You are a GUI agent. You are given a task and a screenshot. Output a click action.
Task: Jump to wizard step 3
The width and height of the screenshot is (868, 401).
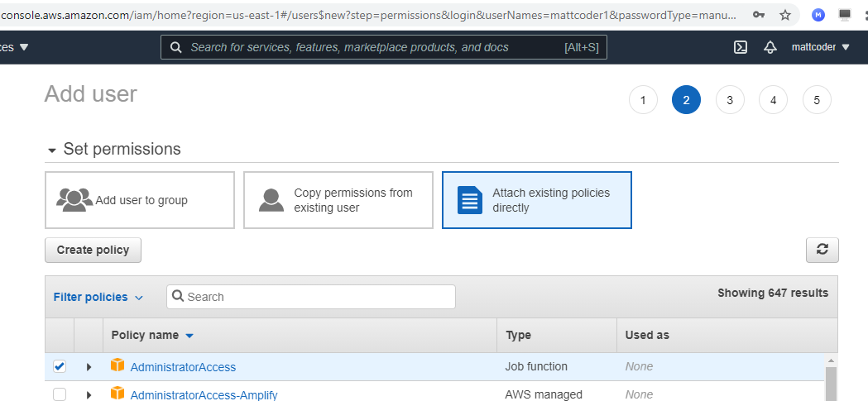(x=730, y=100)
